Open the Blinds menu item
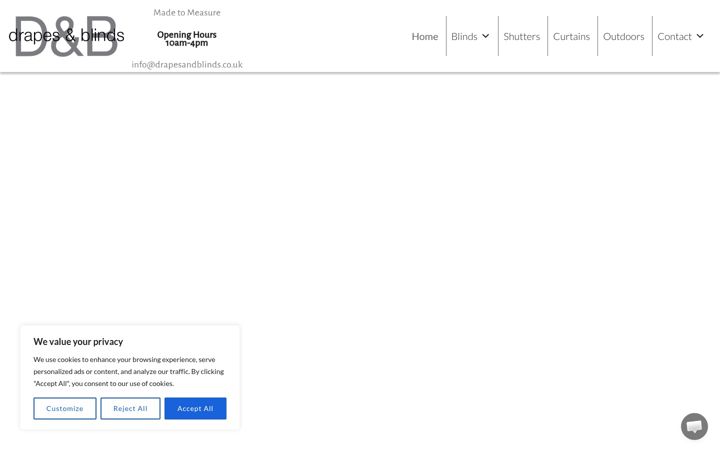Screen dimensions: 720x450 pos(464,36)
